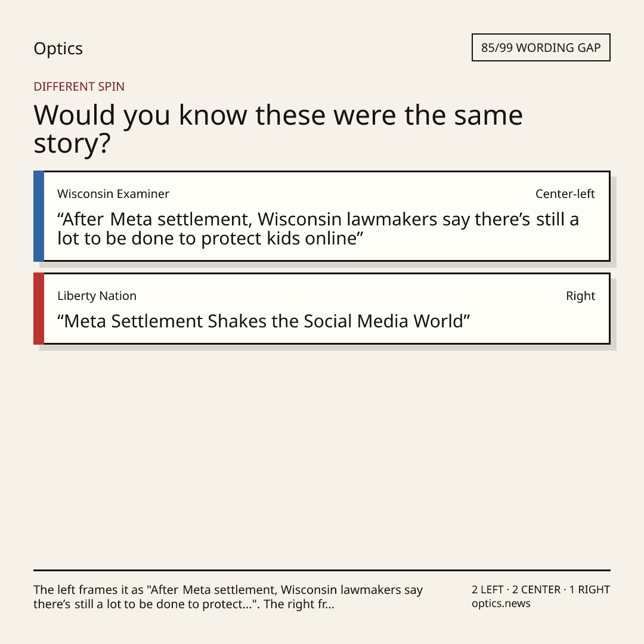Select the DIFFERENT SPIN label
The image size is (644, 644).
(79, 86)
